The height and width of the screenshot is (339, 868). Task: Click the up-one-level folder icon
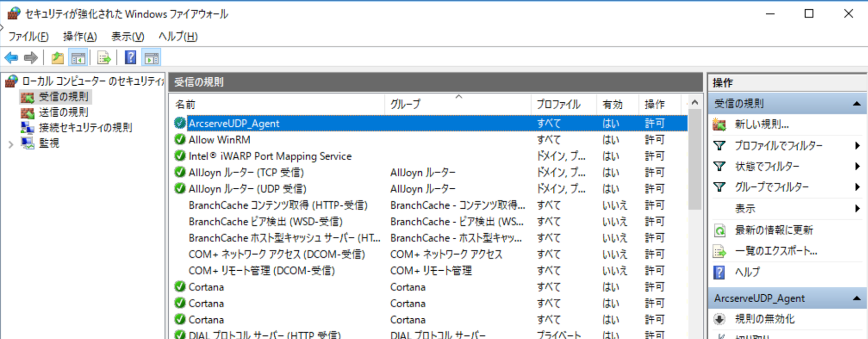coord(57,58)
